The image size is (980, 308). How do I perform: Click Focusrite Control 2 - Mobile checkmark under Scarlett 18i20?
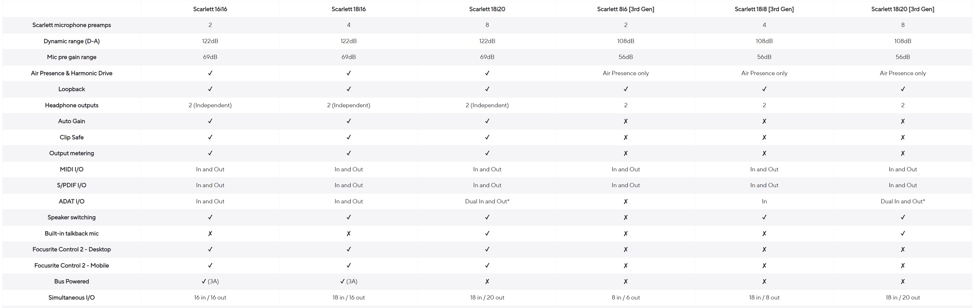click(x=487, y=265)
